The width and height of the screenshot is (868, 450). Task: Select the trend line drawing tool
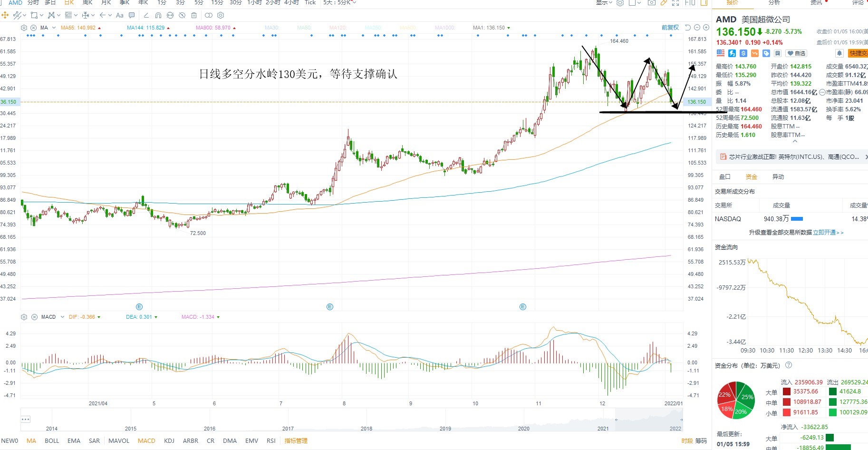coord(17,15)
